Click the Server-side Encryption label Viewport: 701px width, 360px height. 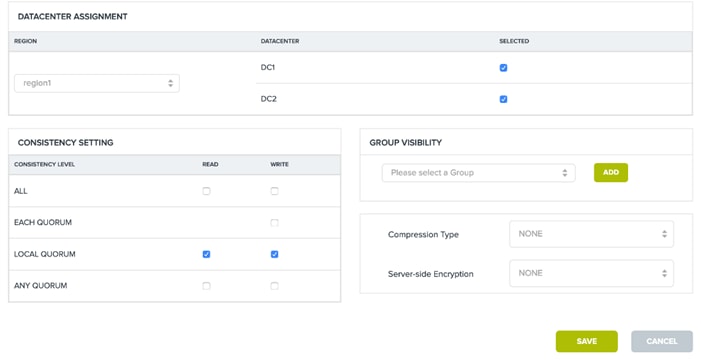pos(431,274)
